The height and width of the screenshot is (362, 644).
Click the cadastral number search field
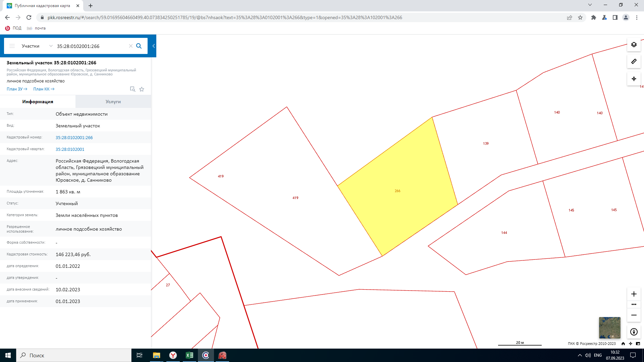(91, 46)
